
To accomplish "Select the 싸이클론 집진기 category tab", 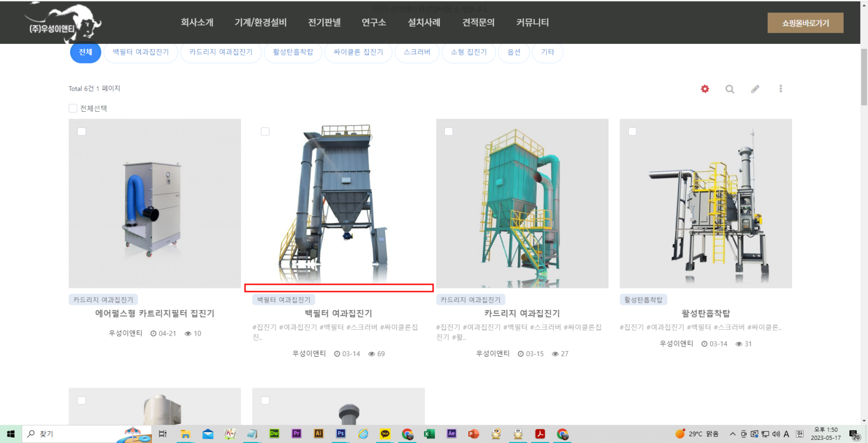I will (x=359, y=53).
